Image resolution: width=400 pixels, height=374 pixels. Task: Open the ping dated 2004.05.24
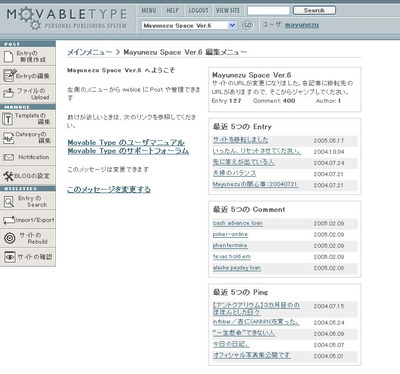click(x=256, y=322)
